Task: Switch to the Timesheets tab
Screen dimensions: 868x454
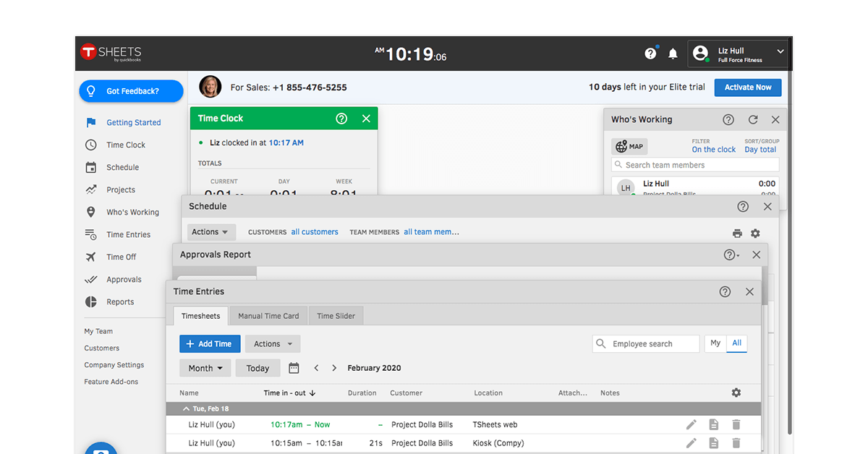Action: pyautogui.click(x=201, y=316)
